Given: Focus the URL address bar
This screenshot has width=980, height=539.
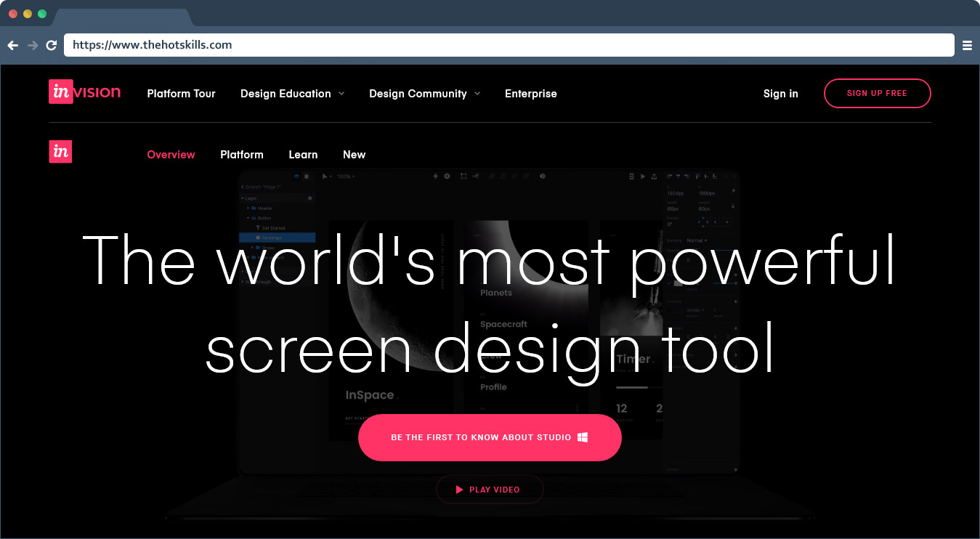Looking at the screenshot, I should (x=509, y=45).
